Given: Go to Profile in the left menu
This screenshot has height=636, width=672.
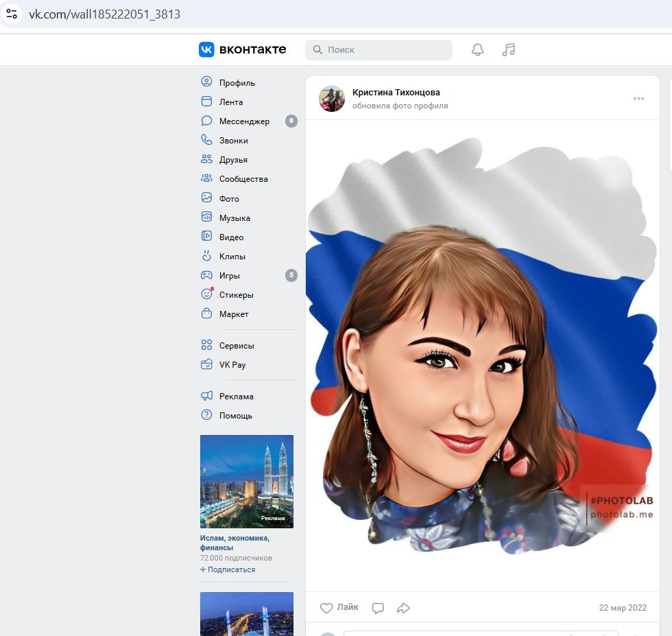Looking at the screenshot, I should pos(237,83).
